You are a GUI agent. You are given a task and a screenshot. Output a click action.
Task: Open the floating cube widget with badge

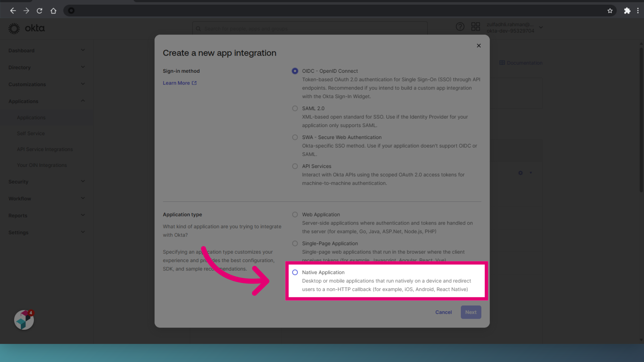coord(24,320)
